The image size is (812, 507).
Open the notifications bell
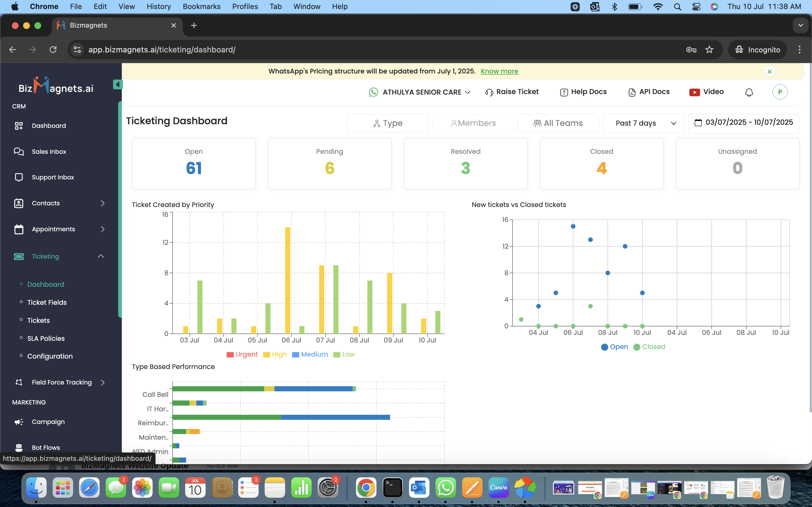pyautogui.click(x=749, y=92)
